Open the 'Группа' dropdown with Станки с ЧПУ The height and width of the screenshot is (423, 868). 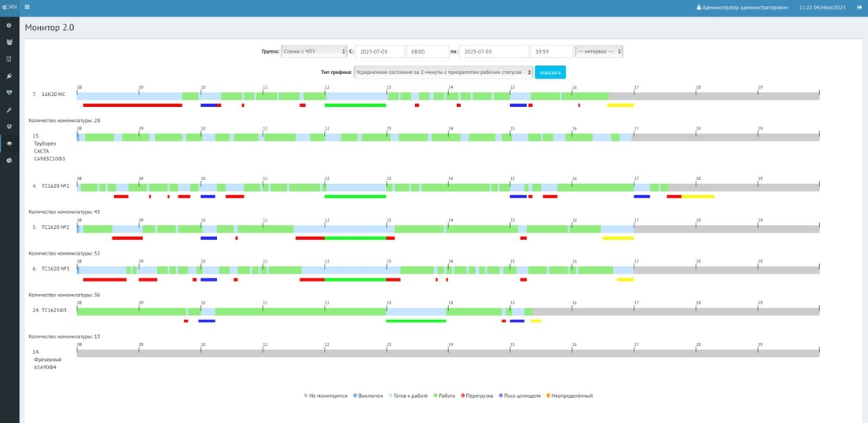(x=314, y=51)
